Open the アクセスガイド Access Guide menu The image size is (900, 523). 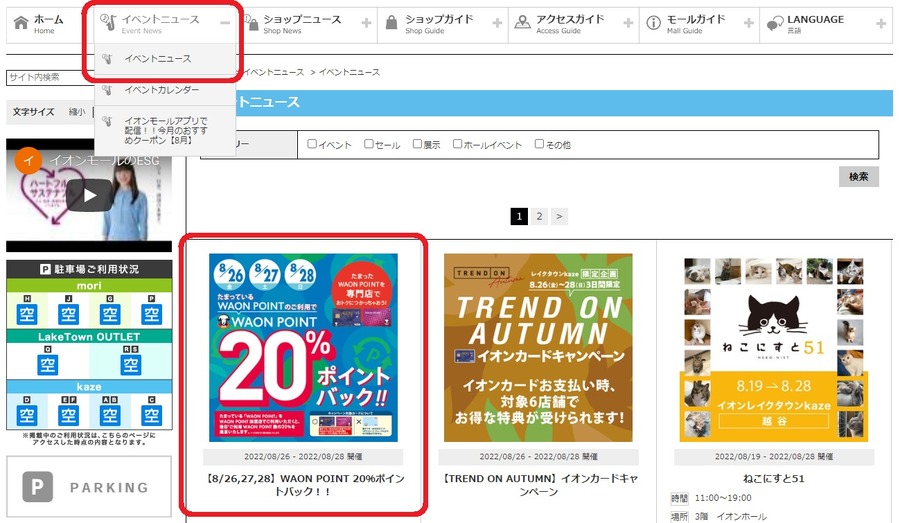(570, 24)
